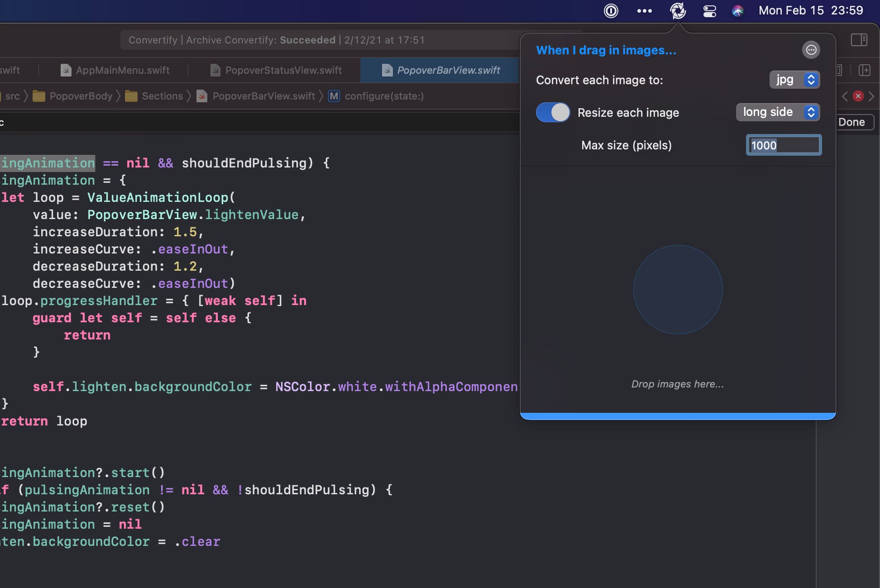Launch Siri from the menu bar
Image resolution: width=880 pixels, height=588 pixels.
pyautogui.click(x=737, y=10)
